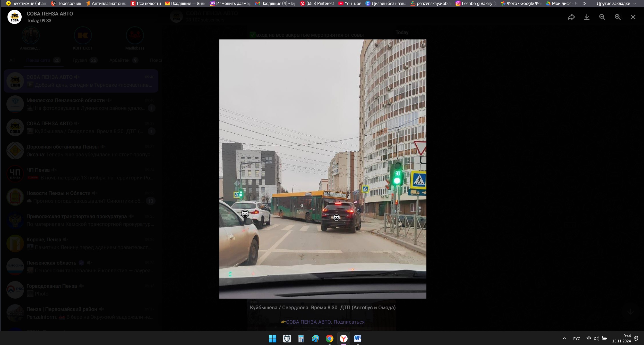Screen dimensions: 644x345
Task: Show hidden system tray icons
Action: click(564, 339)
